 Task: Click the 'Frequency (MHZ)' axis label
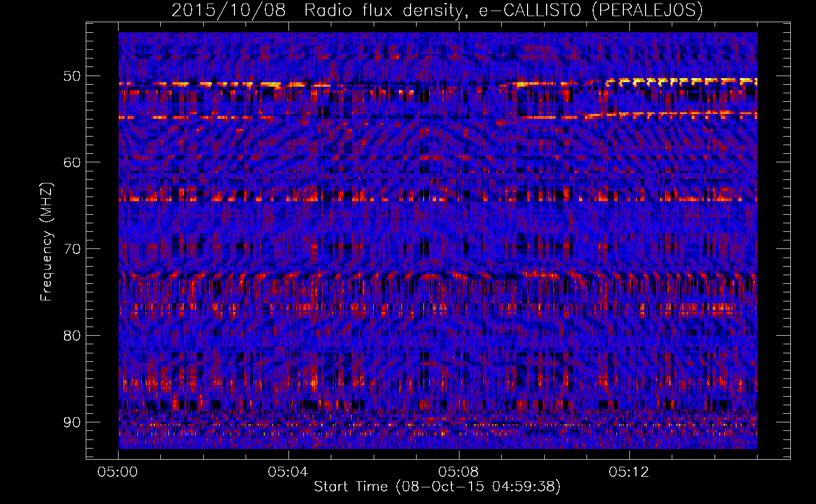(x=46, y=241)
